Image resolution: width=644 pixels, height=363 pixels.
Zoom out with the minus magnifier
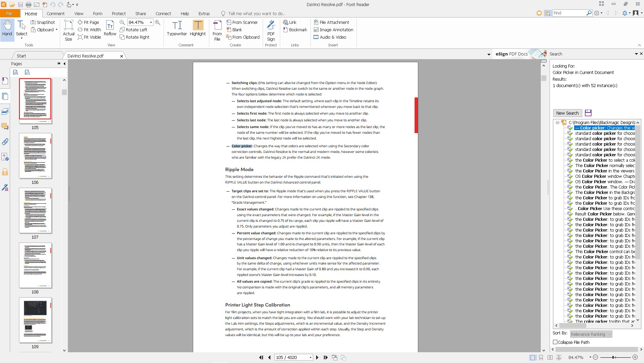[x=122, y=22]
